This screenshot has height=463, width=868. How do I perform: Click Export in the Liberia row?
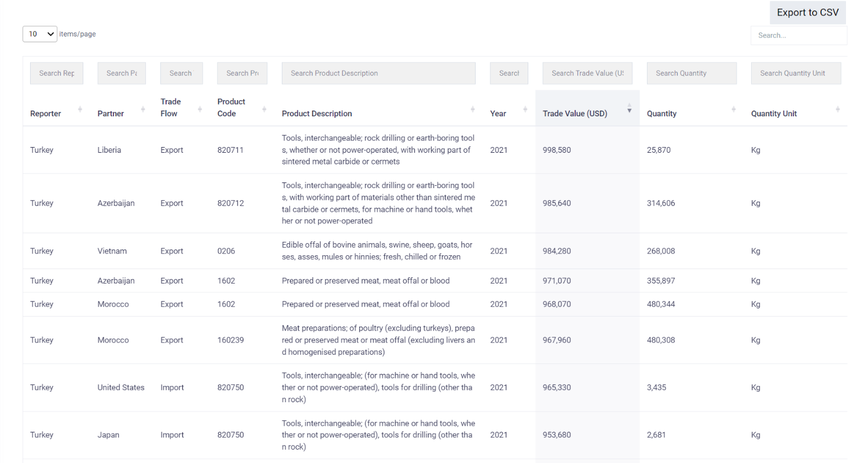pos(172,150)
